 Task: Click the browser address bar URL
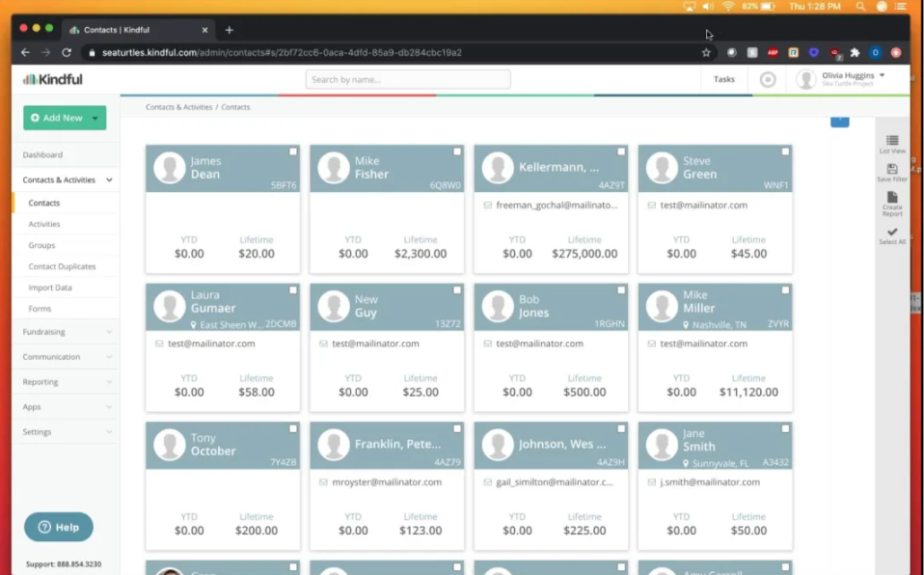coord(282,52)
